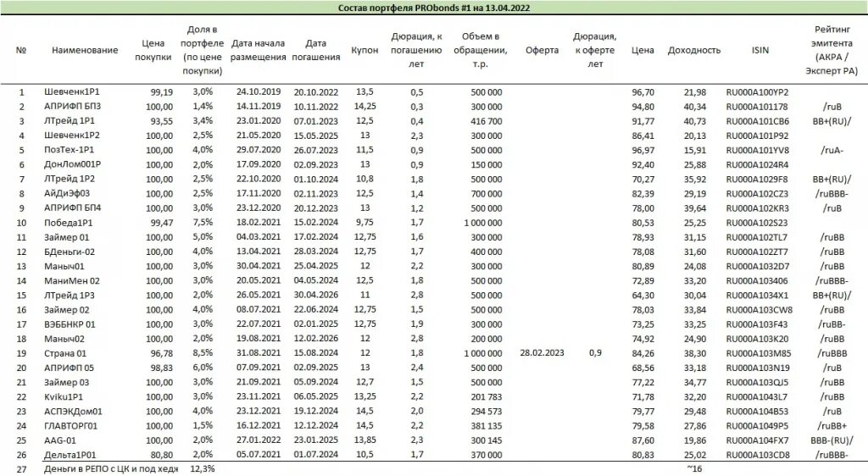Click the 'Доходность' column header
This screenshot has height=476, width=868.
[694, 50]
